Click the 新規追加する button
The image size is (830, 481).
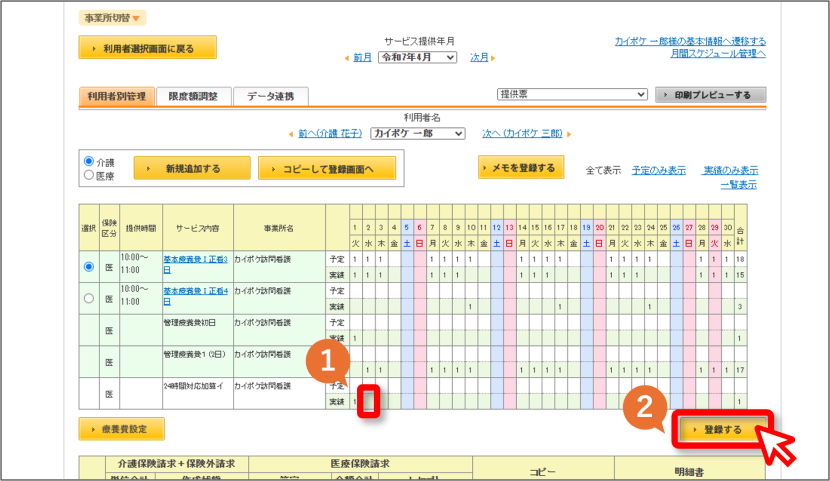pyautogui.click(x=192, y=169)
